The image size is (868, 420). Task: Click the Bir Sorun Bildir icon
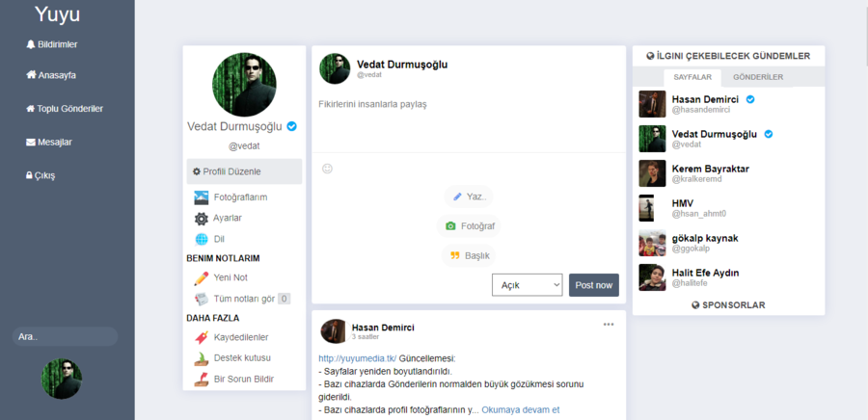pos(202,380)
